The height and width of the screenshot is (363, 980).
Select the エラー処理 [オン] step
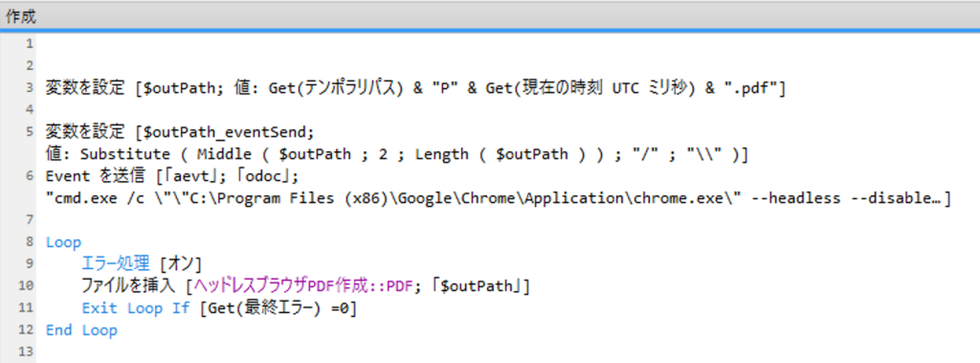pyautogui.click(x=142, y=264)
